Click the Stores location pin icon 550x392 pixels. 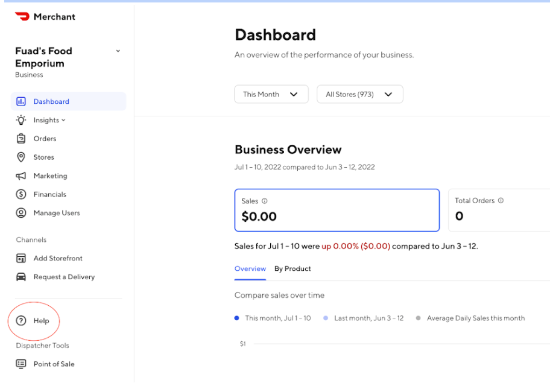[21, 157]
